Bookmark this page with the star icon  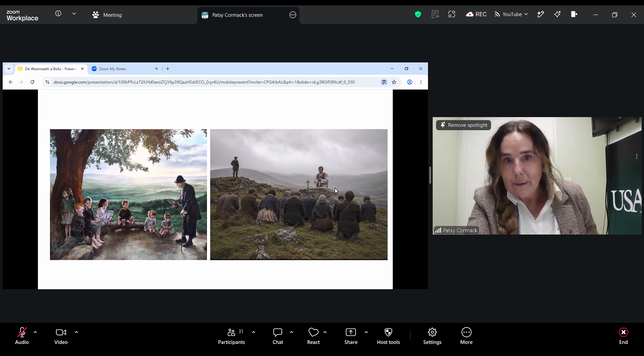pos(394,82)
